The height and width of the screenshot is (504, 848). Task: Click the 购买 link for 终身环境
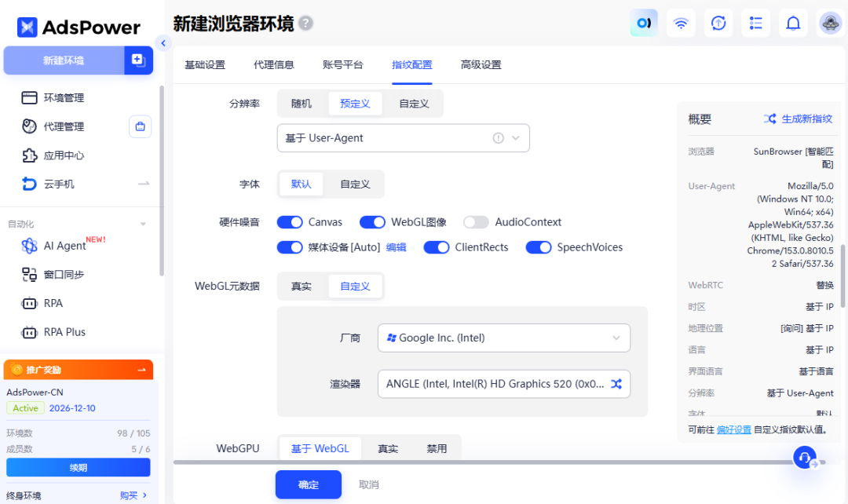(x=129, y=495)
